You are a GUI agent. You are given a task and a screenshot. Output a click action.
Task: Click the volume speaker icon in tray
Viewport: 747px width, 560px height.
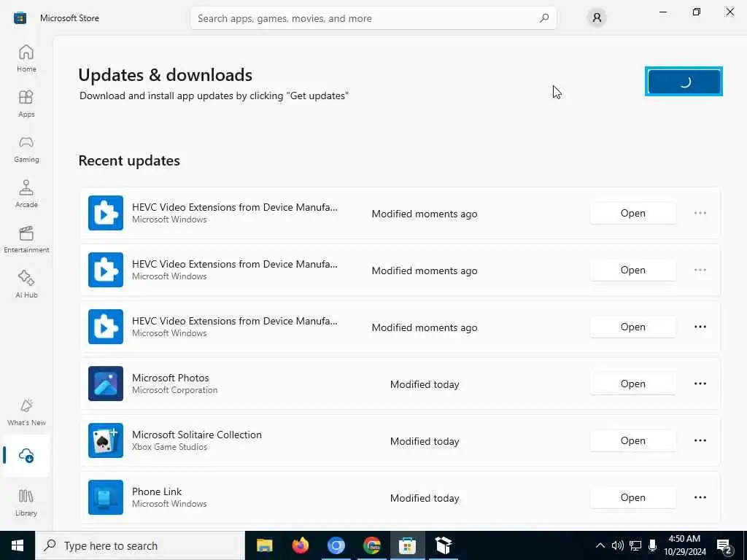[617, 545]
